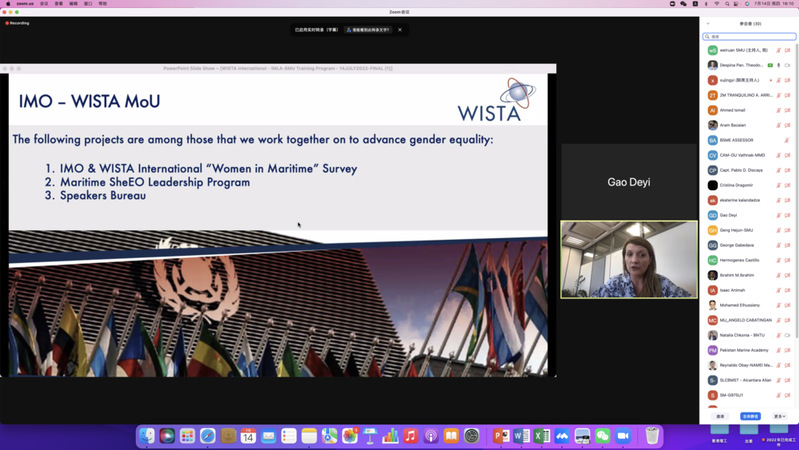Open the Apple menu

tap(8, 4)
